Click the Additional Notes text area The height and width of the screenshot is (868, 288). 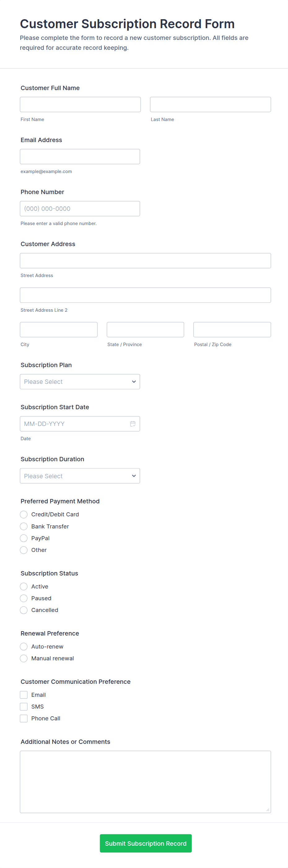(x=145, y=781)
